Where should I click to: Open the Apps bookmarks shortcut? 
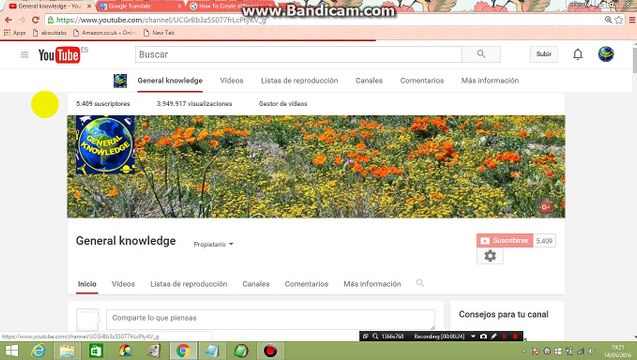pyautogui.click(x=15, y=33)
